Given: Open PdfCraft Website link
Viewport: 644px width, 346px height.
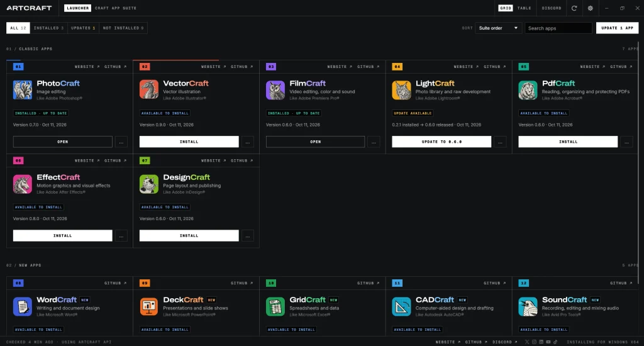Looking at the screenshot, I should 592,67.
